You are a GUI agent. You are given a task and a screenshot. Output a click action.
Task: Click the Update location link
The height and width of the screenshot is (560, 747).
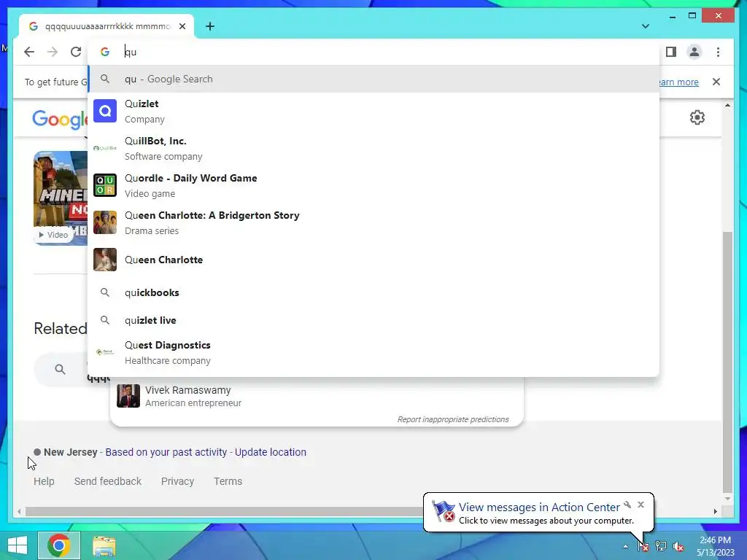pyautogui.click(x=270, y=452)
